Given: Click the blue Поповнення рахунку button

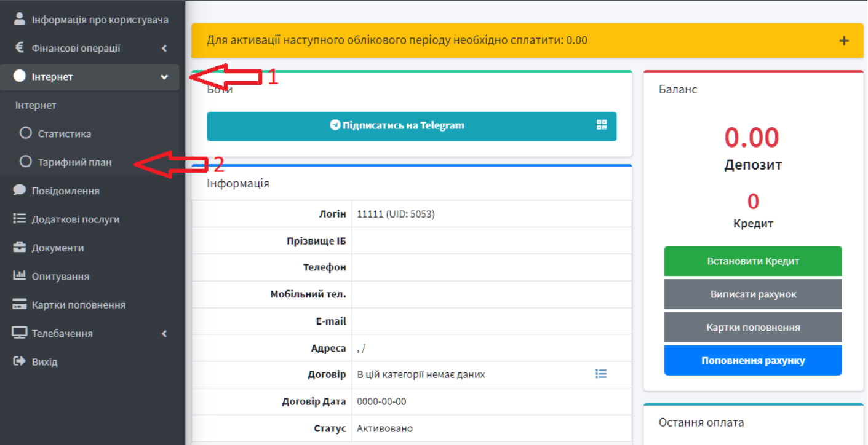Looking at the screenshot, I should point(752,360).
